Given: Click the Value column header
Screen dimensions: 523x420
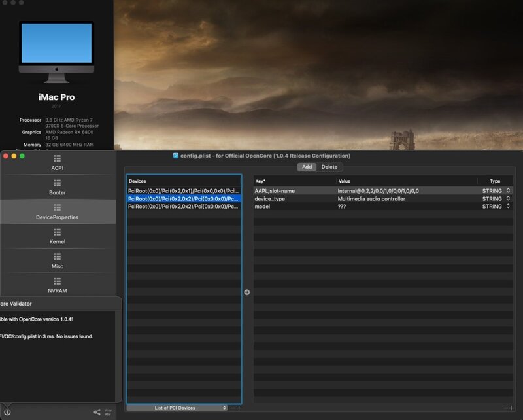Looking at the screenshot, I should pos(407,181).
